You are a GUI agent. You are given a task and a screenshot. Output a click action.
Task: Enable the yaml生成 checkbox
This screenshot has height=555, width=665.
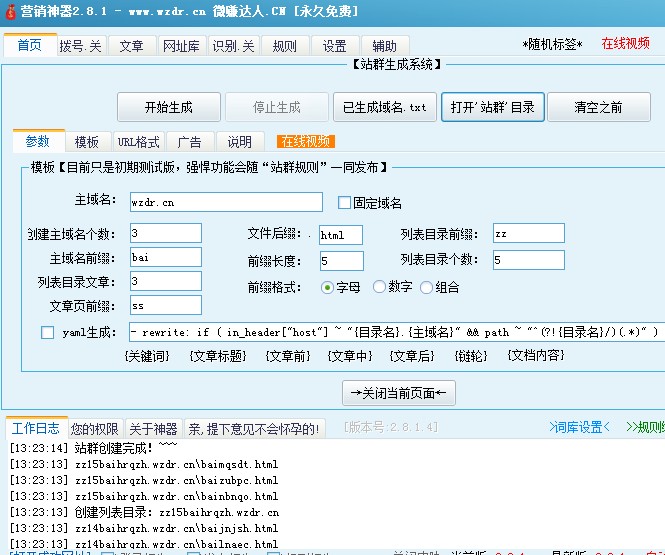point(48,332)
